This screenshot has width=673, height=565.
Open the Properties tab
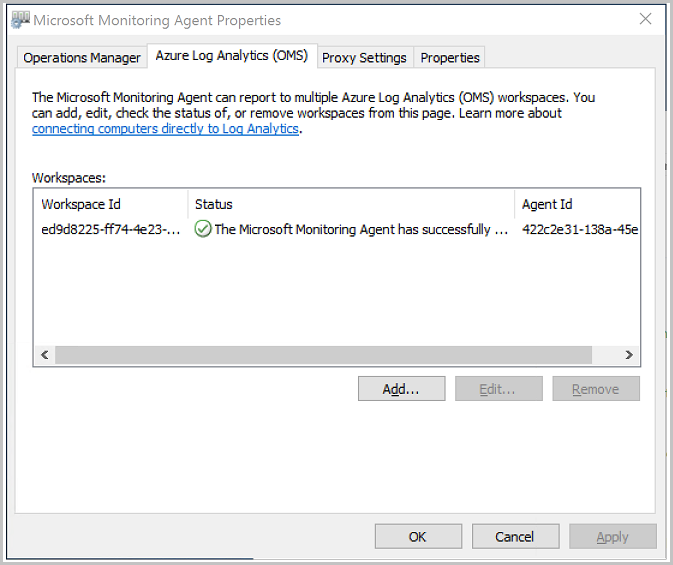pyautogui.click(x=450, y=58)
